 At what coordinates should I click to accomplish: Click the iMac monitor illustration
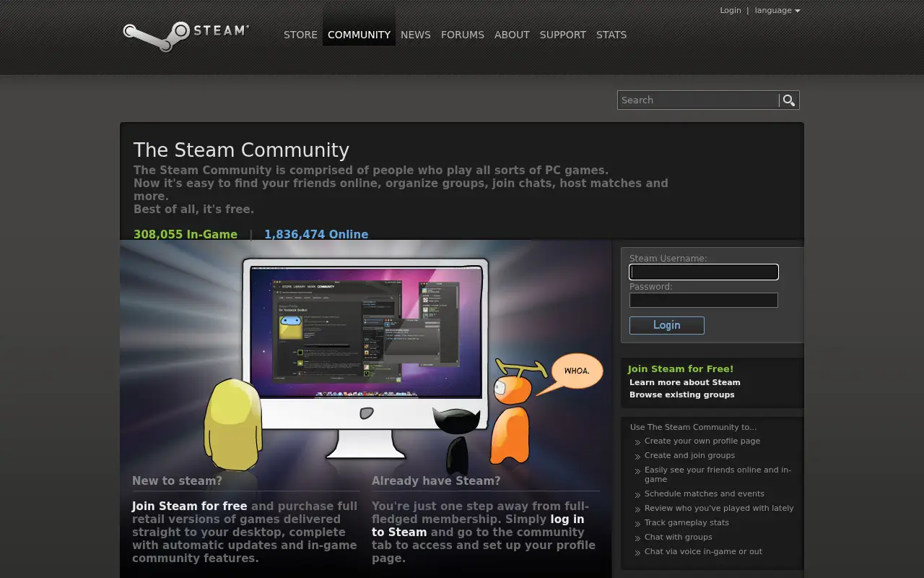click(x=365, y=358)
